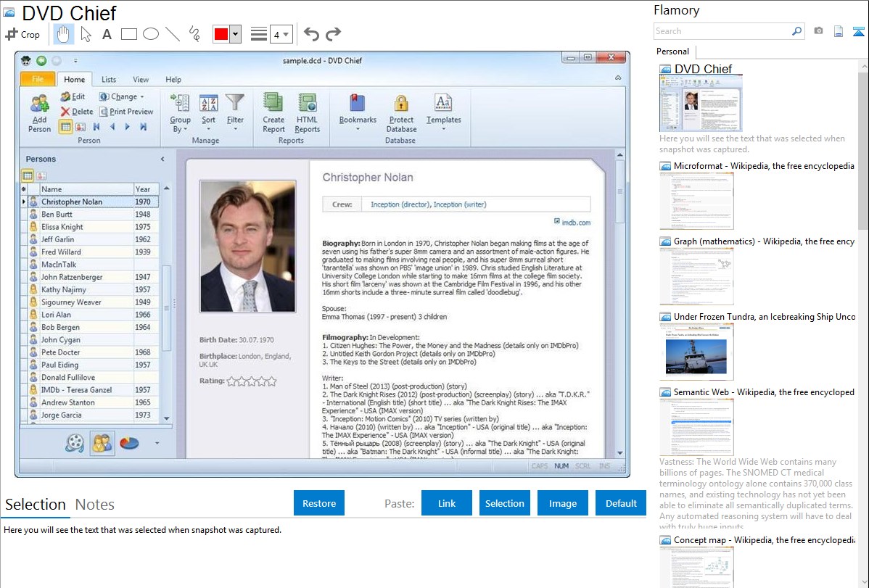The width and height of the screenshot is (869, 588).
Task: Open the View ribbon tab
Action: 141,79
